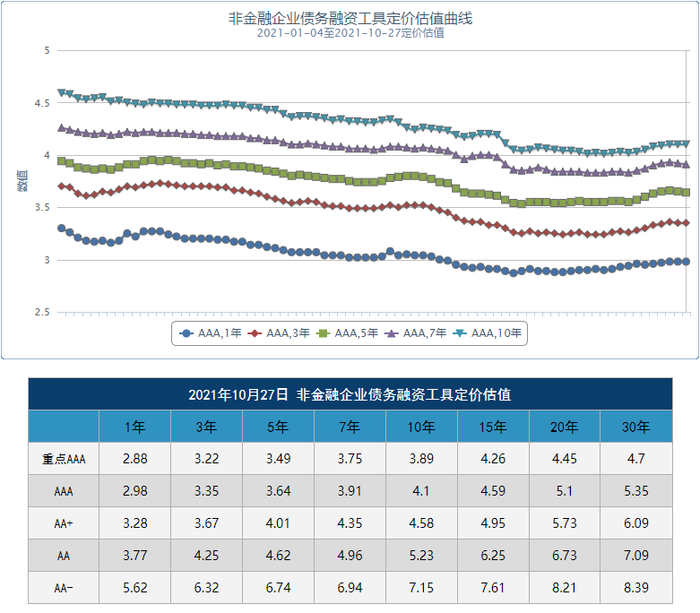Image resolution: width=700 pixels, height=613 pixels.
Task: Toggle the AAA,1年 series in the legend
Action: (x=211, y=333)
